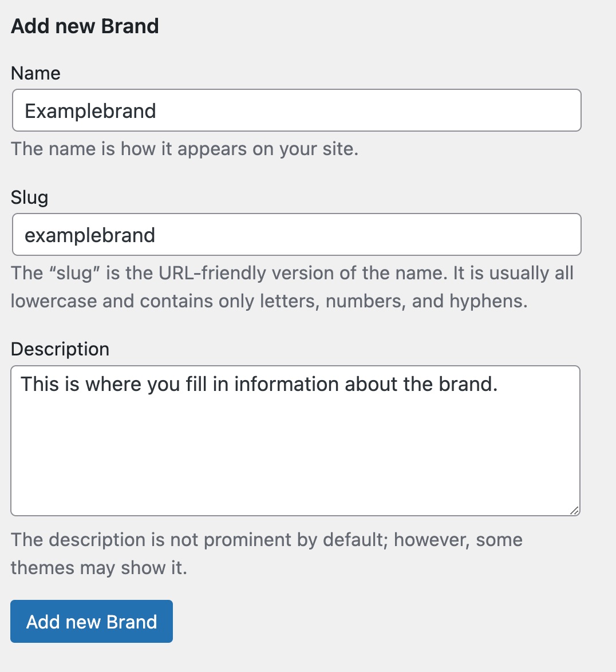The image size is (616, 672).
Task: Focus the Slug input field
Action: pyautogui.click(x=297, y=235)
